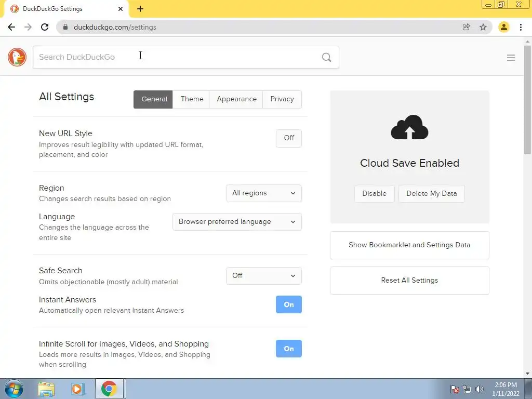The width and height of the screenshot is (532, 399).
Task: Switch to the Appearance tab
Action: click(236, 99)
